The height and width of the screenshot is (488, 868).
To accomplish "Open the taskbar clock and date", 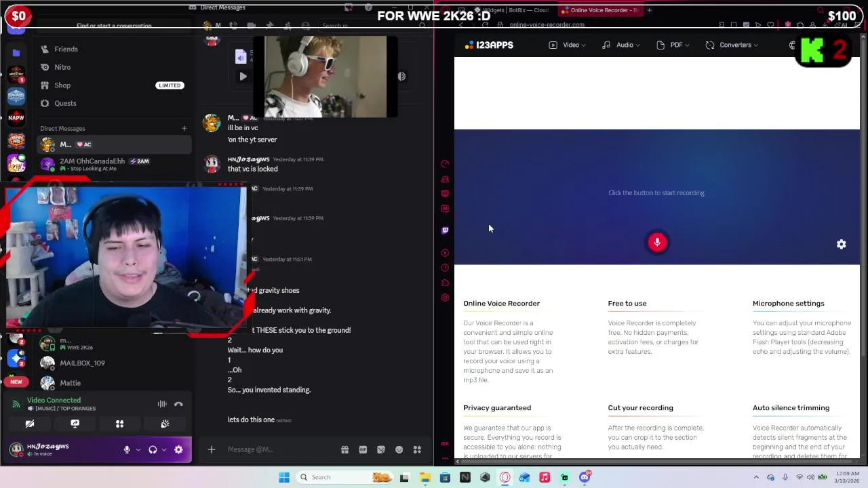I will point(846,477).
